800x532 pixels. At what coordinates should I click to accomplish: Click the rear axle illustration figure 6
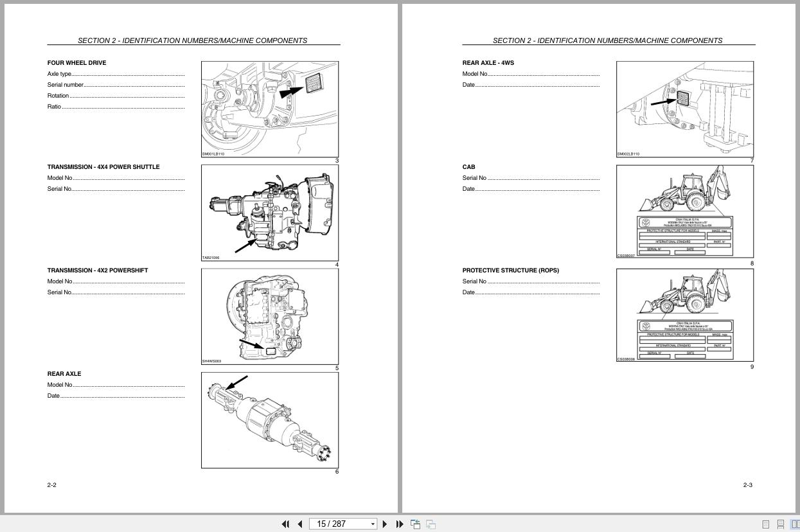270,420
